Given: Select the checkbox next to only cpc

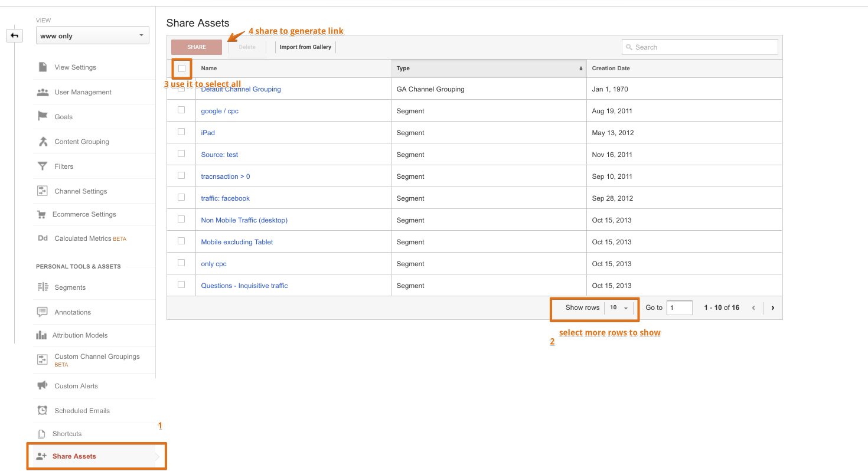Looking at the screenshot, I should coord(181,263).
